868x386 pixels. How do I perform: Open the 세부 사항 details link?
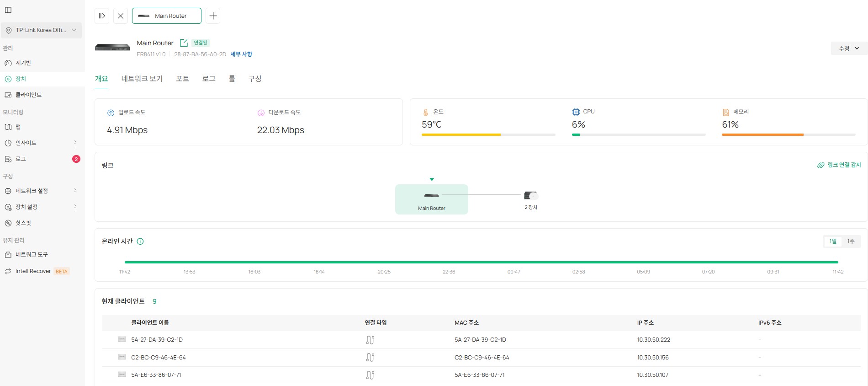pyautogui.click(x=241, y=54)
